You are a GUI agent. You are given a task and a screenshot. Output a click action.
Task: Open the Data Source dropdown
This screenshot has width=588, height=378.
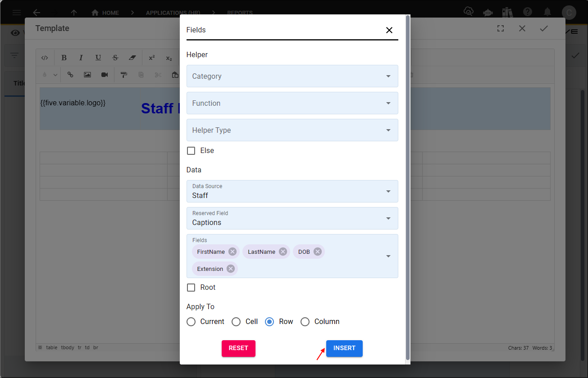coord(292,191)
